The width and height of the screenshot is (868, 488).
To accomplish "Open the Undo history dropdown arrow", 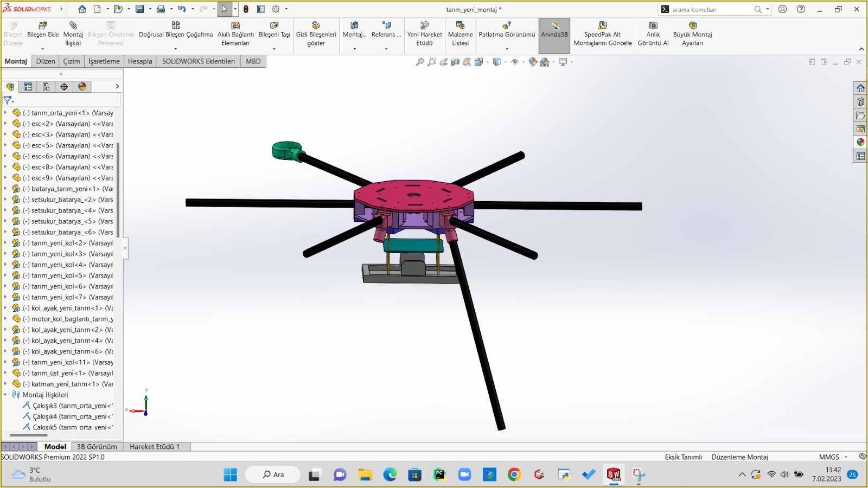I will (x=193, y=9).
